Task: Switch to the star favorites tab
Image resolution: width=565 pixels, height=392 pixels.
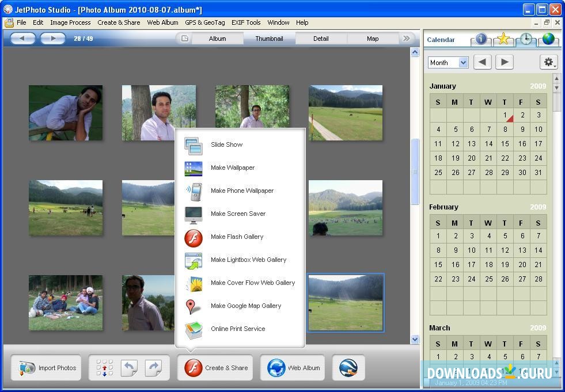Action: tap(503, 39)
